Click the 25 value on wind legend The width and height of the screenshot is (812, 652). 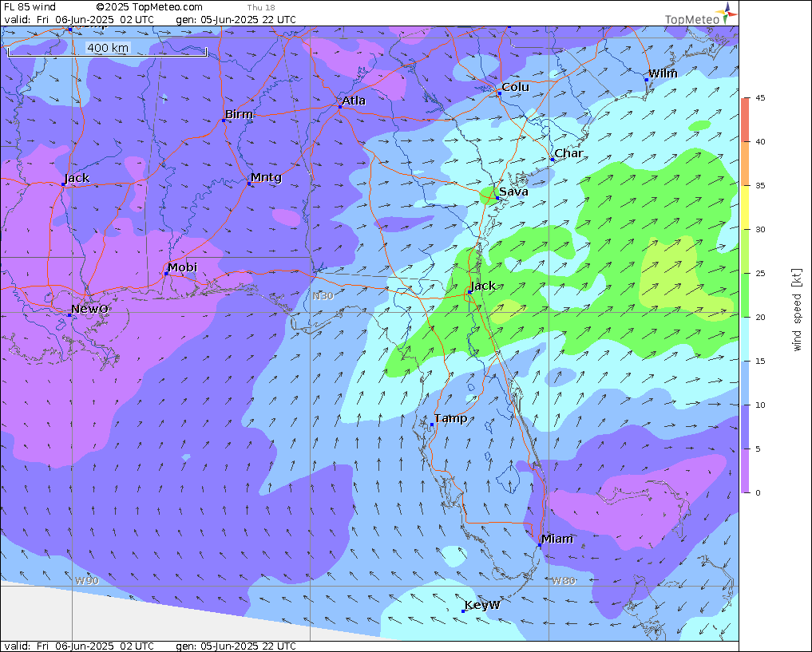[760, 273]
